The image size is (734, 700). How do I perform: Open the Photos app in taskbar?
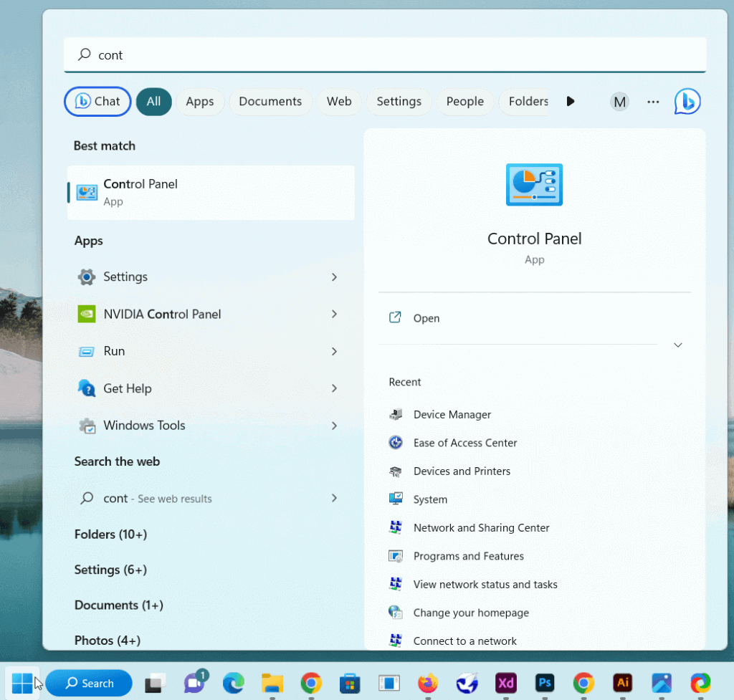[x=662, y=684]
